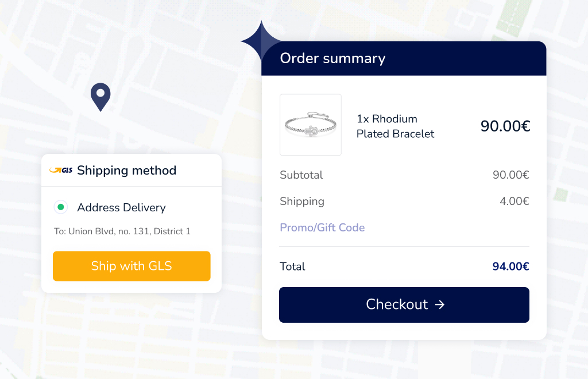Click the 4.00€ shipping cost
This screenshot has height=379, width=588.
tap(514, 201)
